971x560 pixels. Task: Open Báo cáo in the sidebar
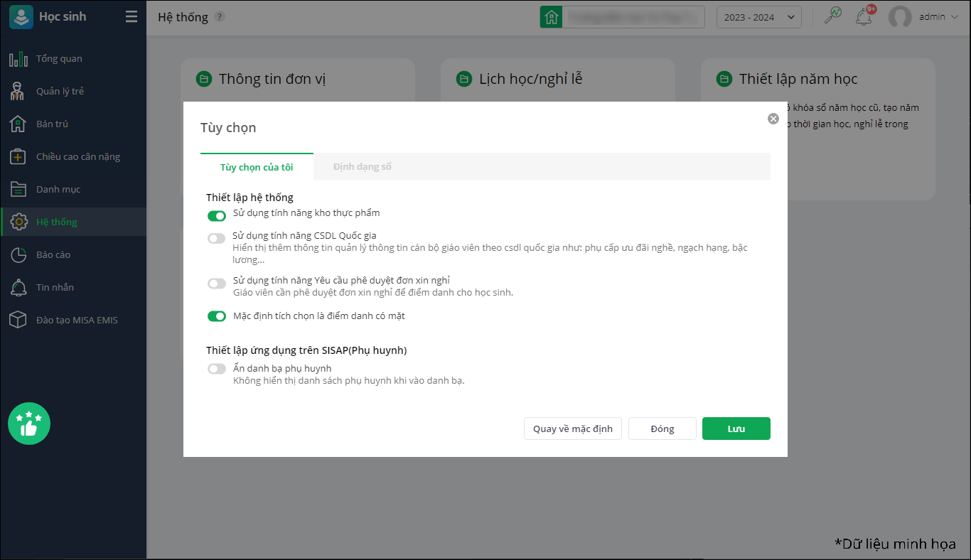tap(53, 255)
